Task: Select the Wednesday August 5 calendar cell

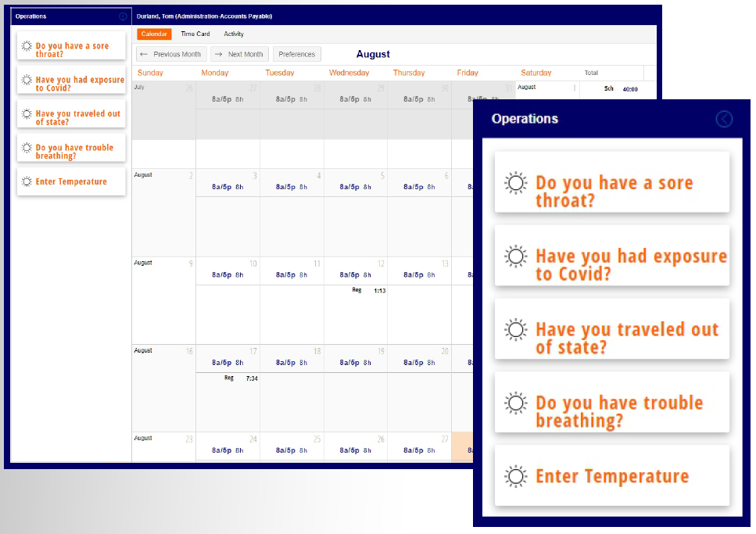Action: (356, 212)
